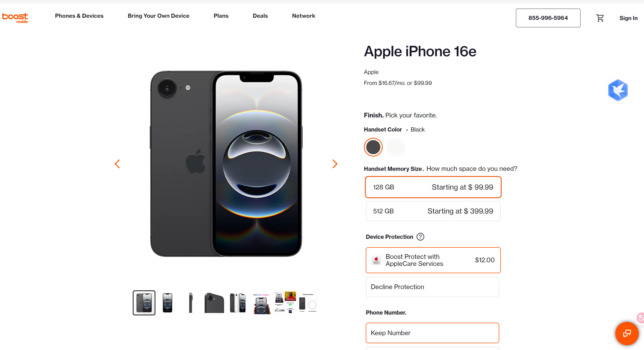View the What's in the Box thumbnail

coord(308,303)
